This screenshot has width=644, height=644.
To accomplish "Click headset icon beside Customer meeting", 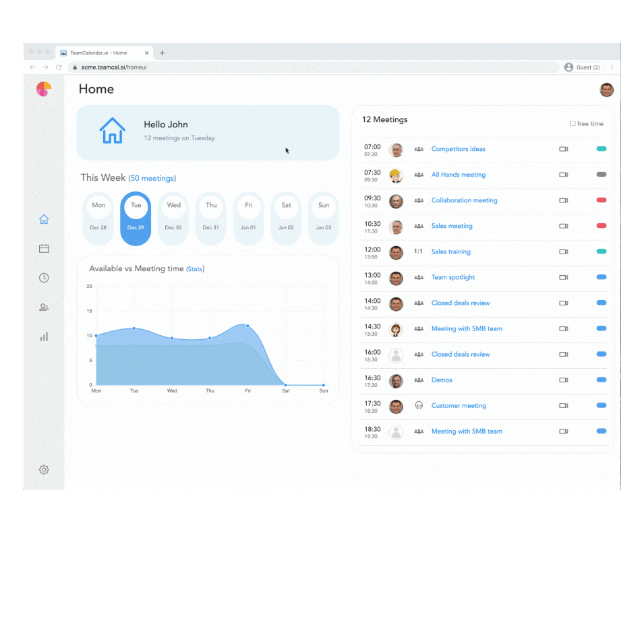I will click(x=419, y=405).
